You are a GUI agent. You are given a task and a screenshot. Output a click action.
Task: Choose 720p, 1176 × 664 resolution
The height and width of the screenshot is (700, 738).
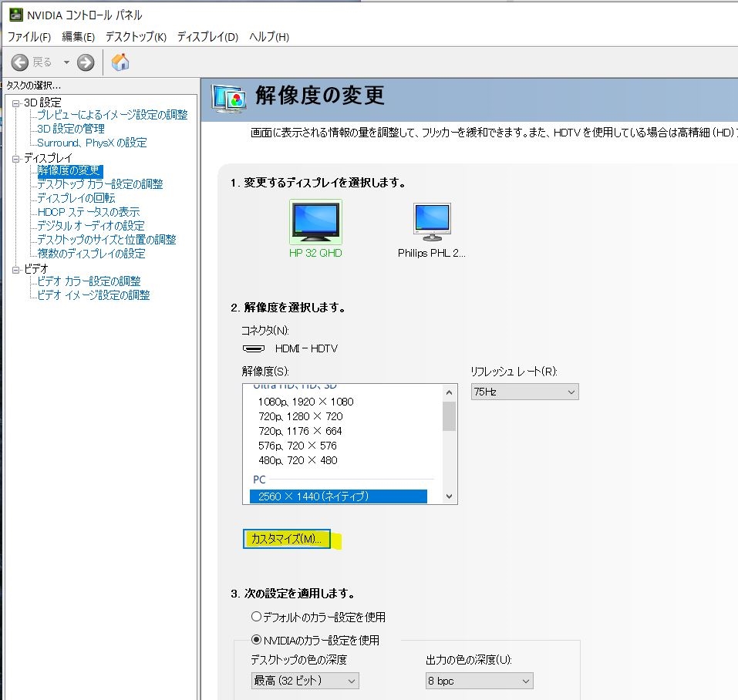pyautogui.click(x=300, y=431)
